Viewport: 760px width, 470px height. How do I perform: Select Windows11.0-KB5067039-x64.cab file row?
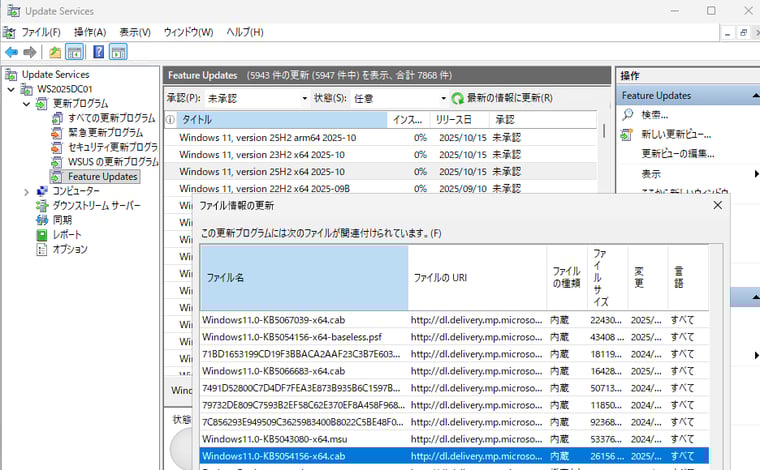(x=454, y=320)
